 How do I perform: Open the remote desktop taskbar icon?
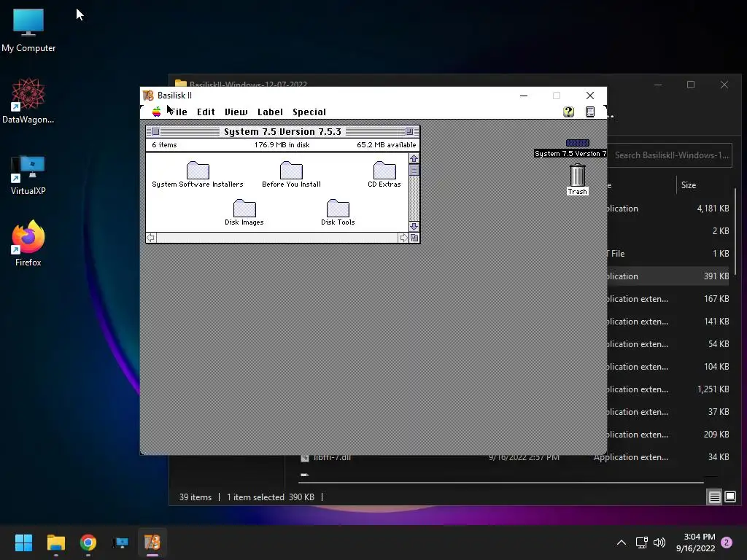coord(120,542)
